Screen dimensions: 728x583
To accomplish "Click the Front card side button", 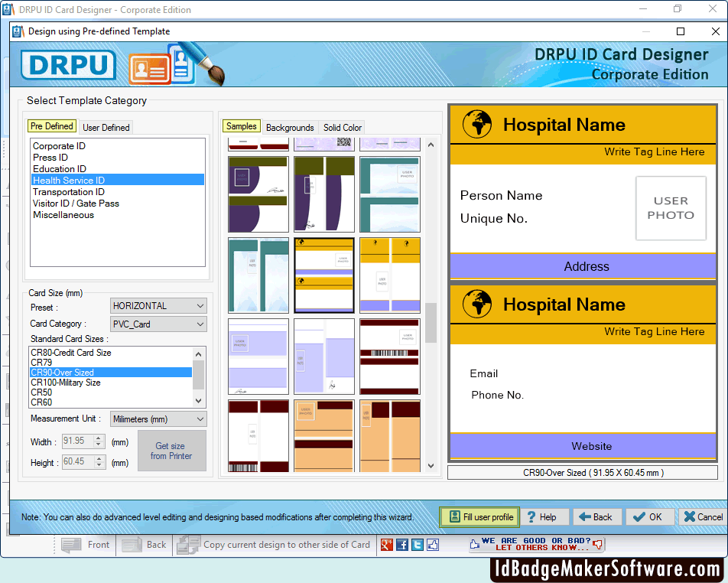I will click(86, 545).
